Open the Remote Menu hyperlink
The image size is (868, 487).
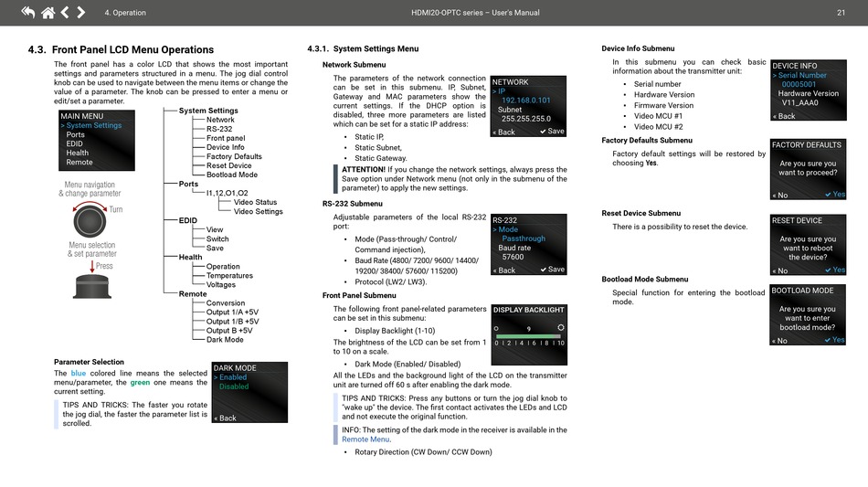[365, 439]
